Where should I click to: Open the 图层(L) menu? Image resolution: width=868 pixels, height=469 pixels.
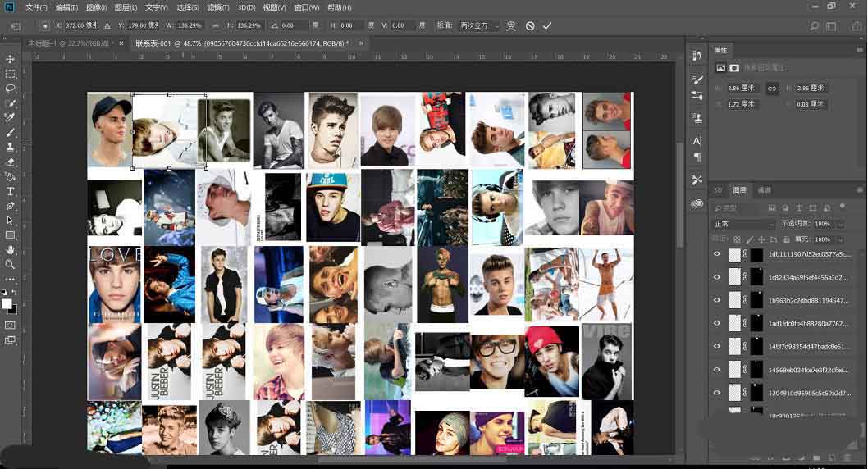[x=126, y=7]
